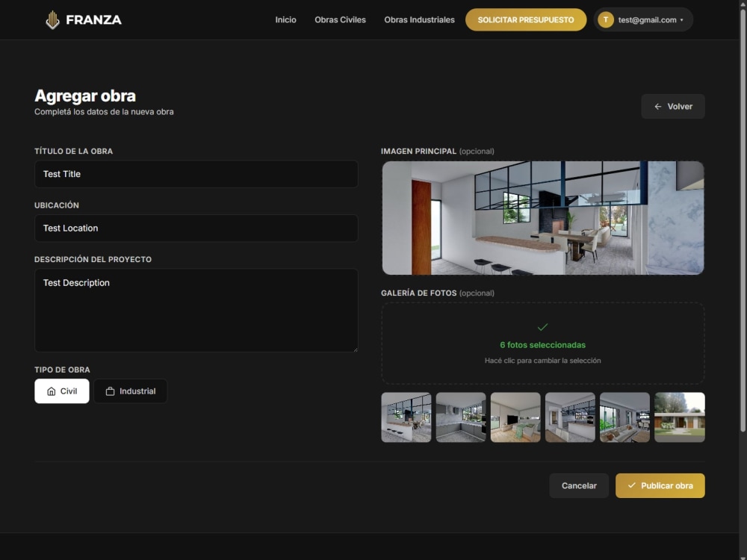Click the main image preview to change it

tap(542, 217)
